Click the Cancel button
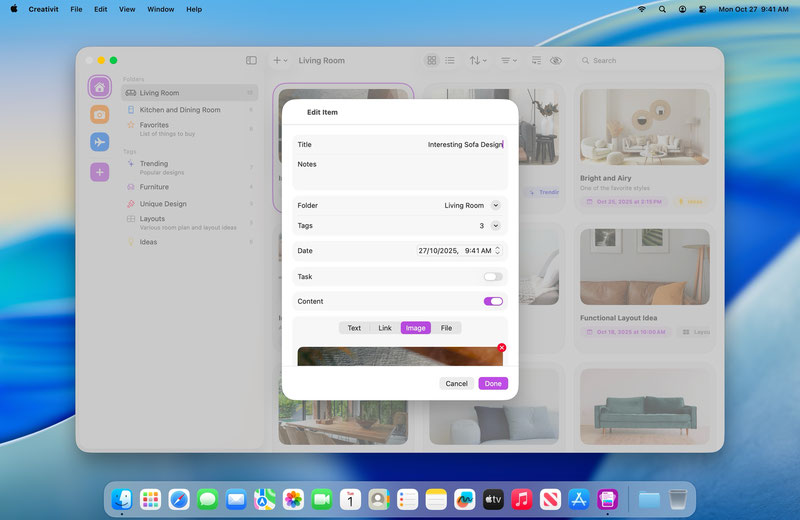This screenshot has height=520, width=800. point(456,384)
